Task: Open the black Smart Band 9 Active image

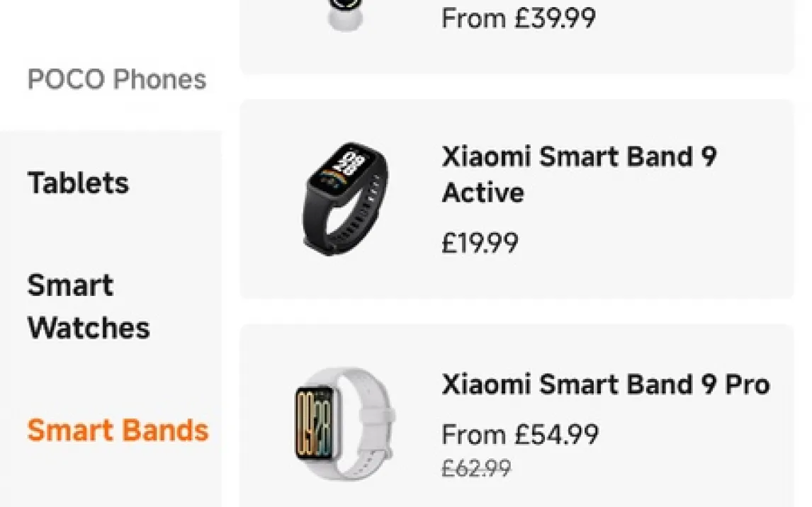Action: 346,199
